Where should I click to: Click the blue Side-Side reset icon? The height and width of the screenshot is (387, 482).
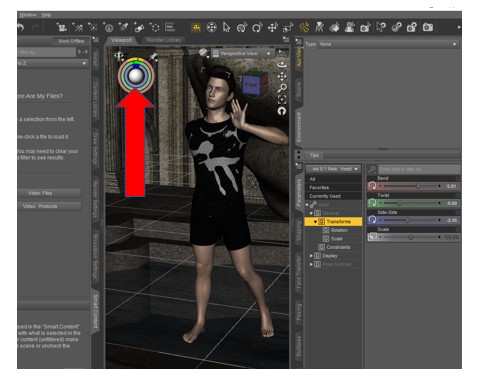(372, 220)
